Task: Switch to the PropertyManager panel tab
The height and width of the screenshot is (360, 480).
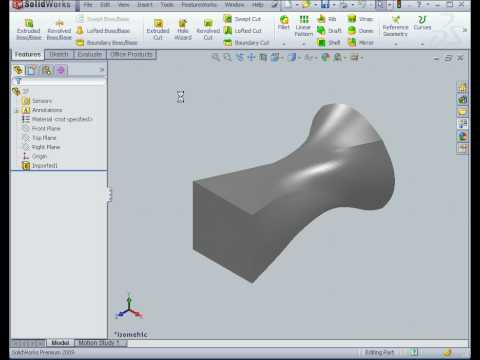Action: [x=32, y=70]
